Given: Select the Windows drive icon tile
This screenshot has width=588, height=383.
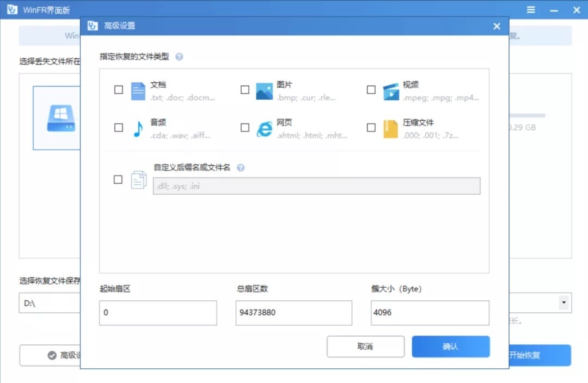Looking at the screenshot, I should click(57, 118).
